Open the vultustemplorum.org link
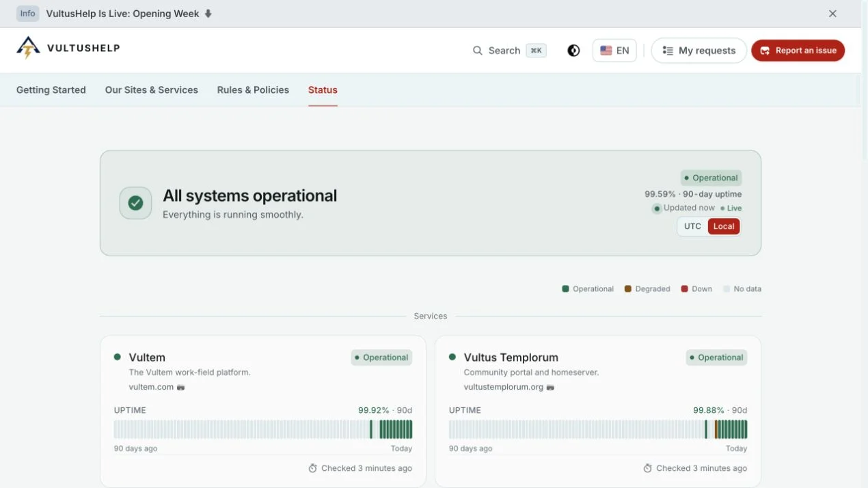 pyautogui.click(x=504, y=387)
